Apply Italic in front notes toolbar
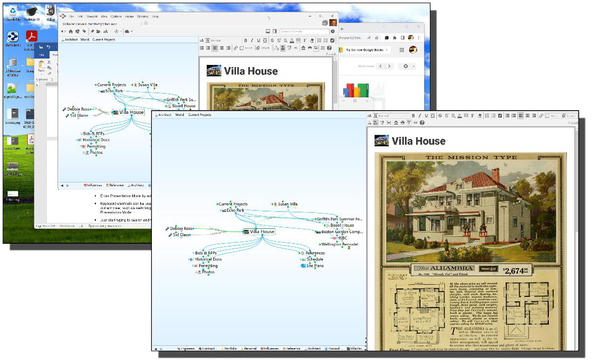593x364 pixels. coord(420,115)
